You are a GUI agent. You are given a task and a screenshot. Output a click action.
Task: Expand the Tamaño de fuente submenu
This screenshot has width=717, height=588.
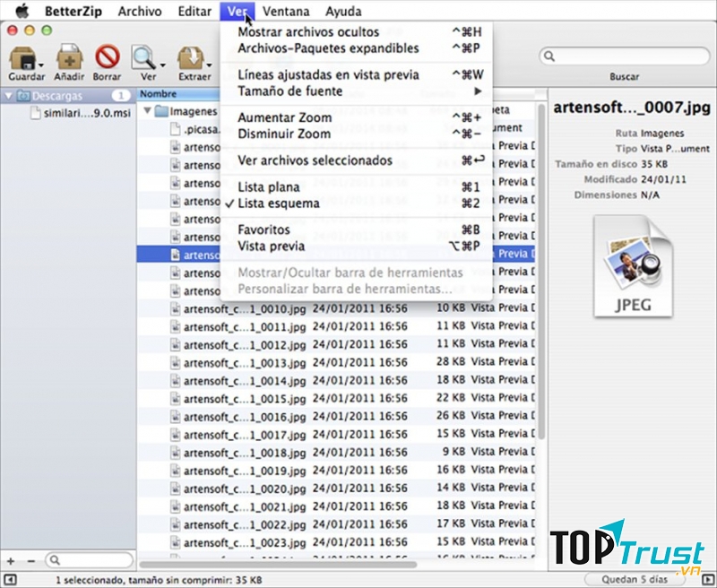click(356, 91)
